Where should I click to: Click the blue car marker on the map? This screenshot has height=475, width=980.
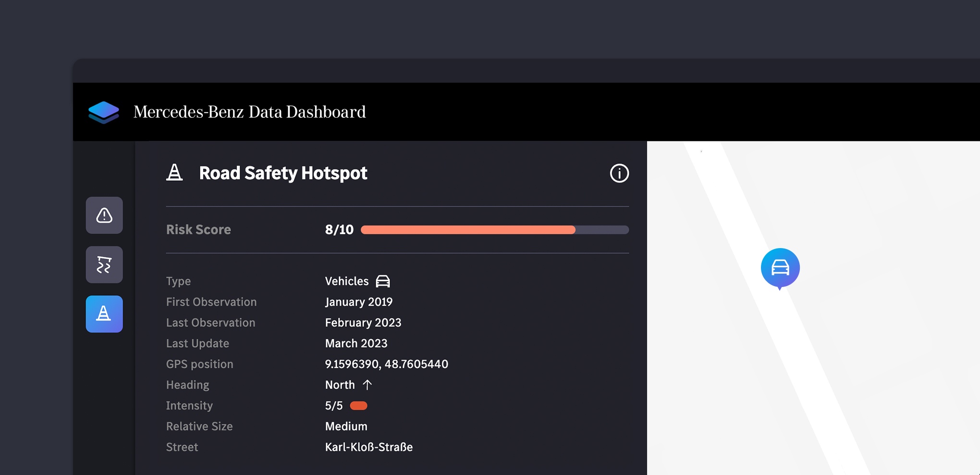[780, 269]
